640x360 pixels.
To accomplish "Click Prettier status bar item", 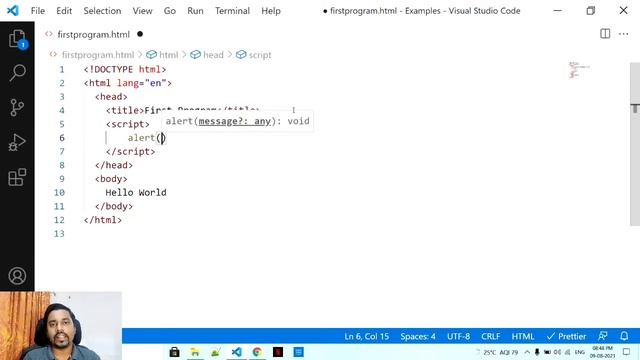I will click(x=566, y=336).
